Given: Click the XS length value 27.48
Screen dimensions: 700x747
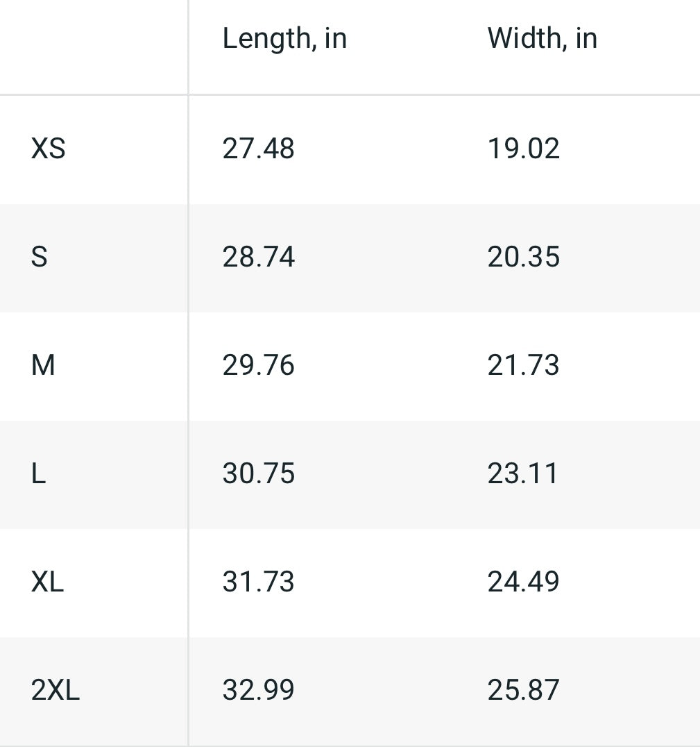Looking at the screenshot, I should pos(259,149).
